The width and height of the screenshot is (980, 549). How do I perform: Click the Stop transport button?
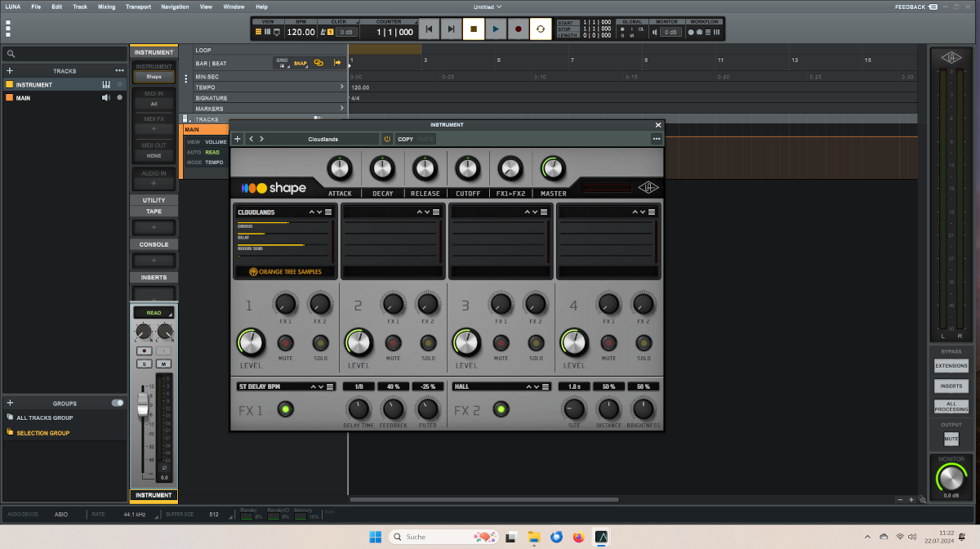click(473, 29)
